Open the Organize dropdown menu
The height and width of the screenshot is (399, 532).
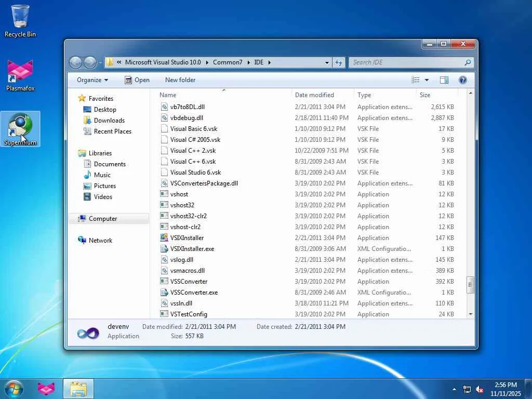92,80
